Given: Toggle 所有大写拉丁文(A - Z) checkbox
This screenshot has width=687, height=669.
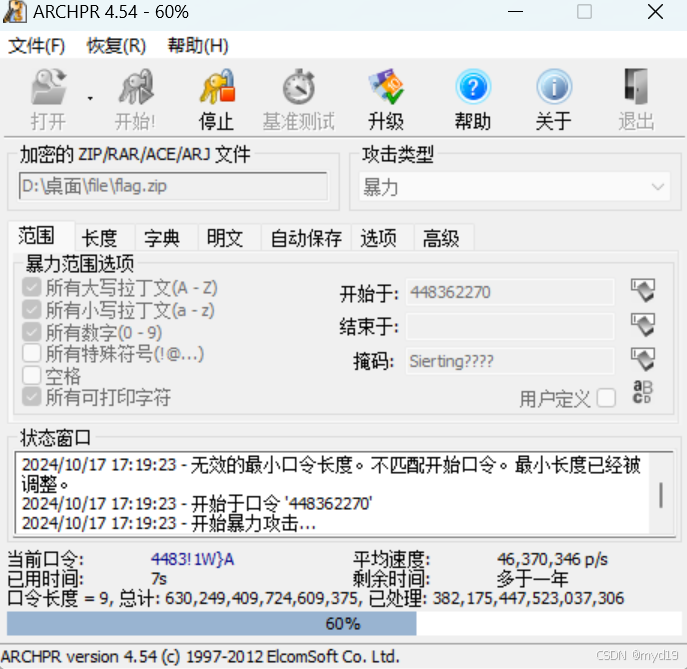Looking at the screenshot, I should tap(32, 288).
